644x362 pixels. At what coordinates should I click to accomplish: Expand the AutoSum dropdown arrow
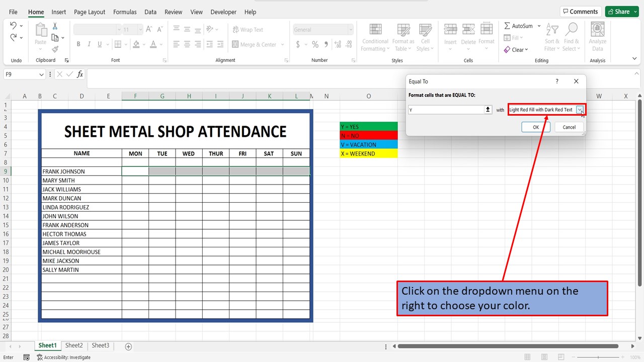(x=539, y=26)
